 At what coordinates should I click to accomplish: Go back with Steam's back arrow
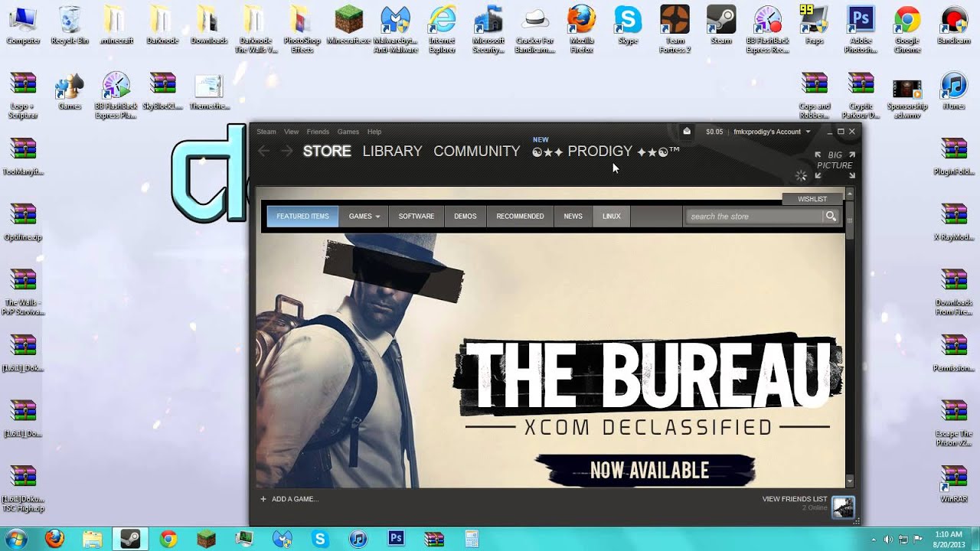pos(263,152)
